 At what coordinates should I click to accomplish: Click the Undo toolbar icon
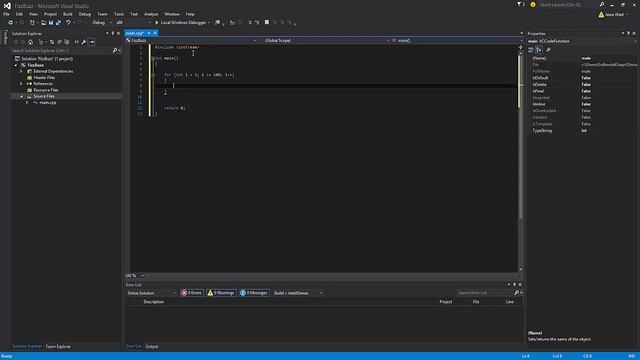pyautogui.click(x=68, y=22)
